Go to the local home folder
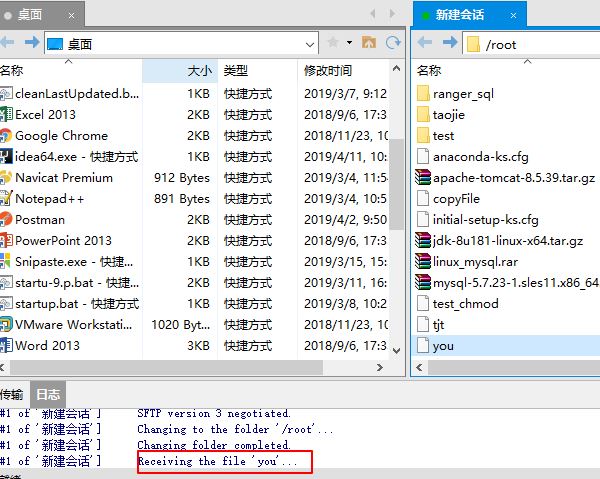This screenshot has height=479, width=600. 369,43
